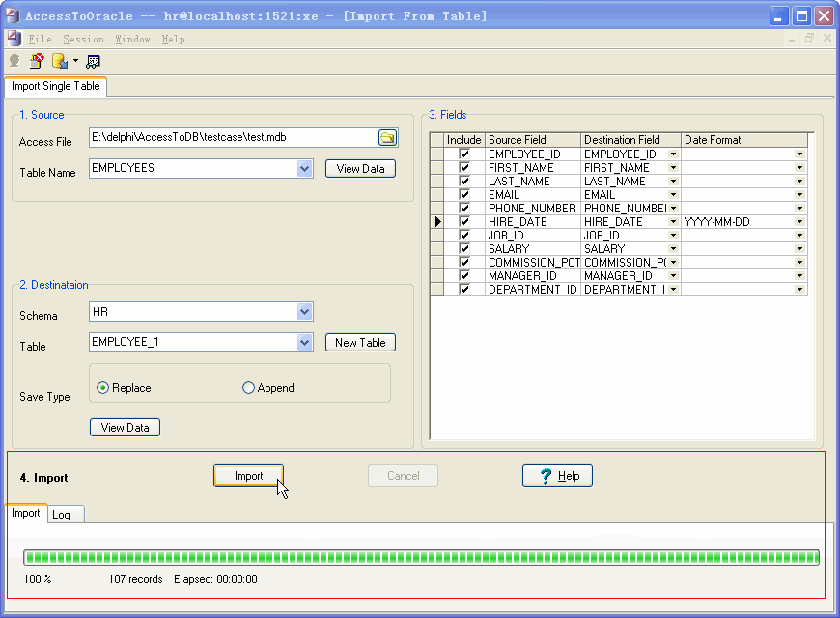Click the Source Field column header
840x618 pixels.
pyautogui.click(x=533, y=140)
